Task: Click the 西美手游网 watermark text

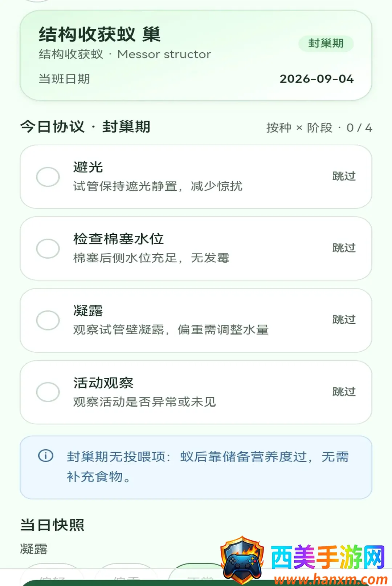Action: (328, 557)
